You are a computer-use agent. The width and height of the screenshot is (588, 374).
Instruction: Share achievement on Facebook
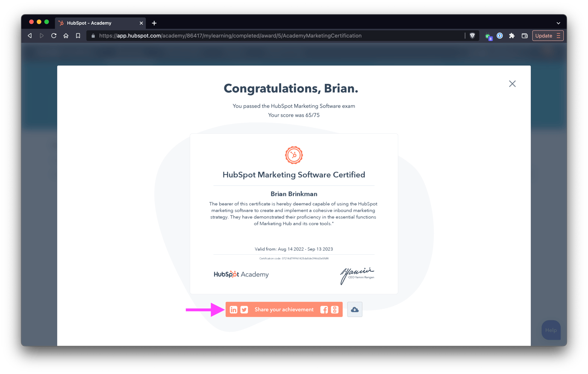click(x=324, y=309)
